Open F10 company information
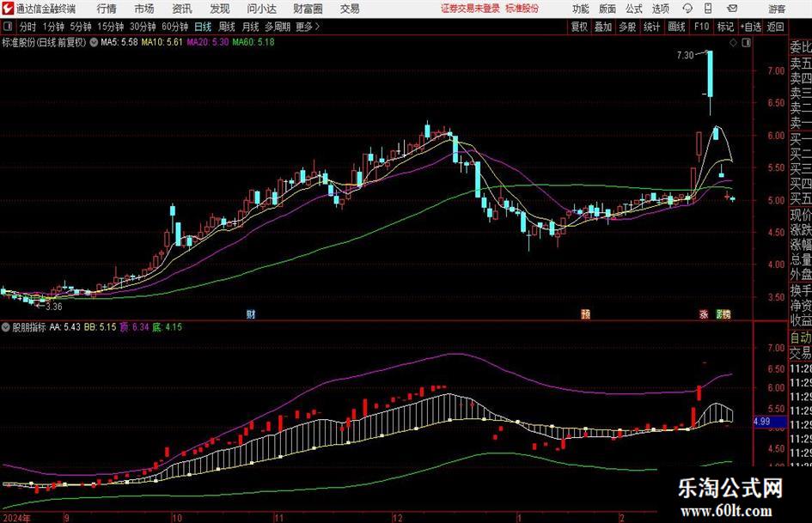The image size is (812, 523). click(702, 27)
